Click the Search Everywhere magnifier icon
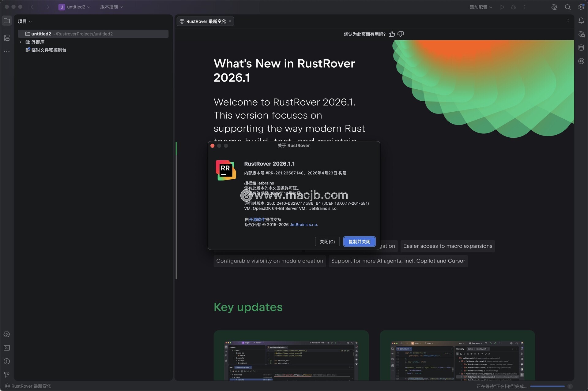 tap(567, 7)
